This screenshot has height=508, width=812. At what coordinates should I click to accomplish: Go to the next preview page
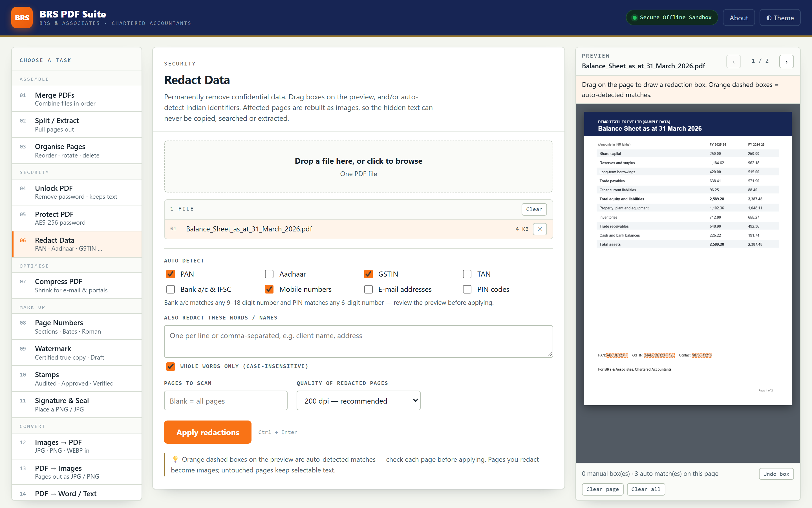pyautogui.click(x=786, y=62)
